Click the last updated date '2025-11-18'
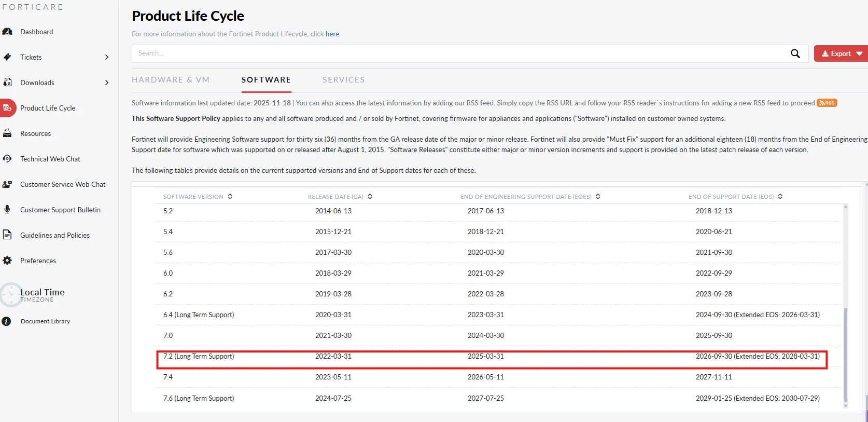 [272, 103]
